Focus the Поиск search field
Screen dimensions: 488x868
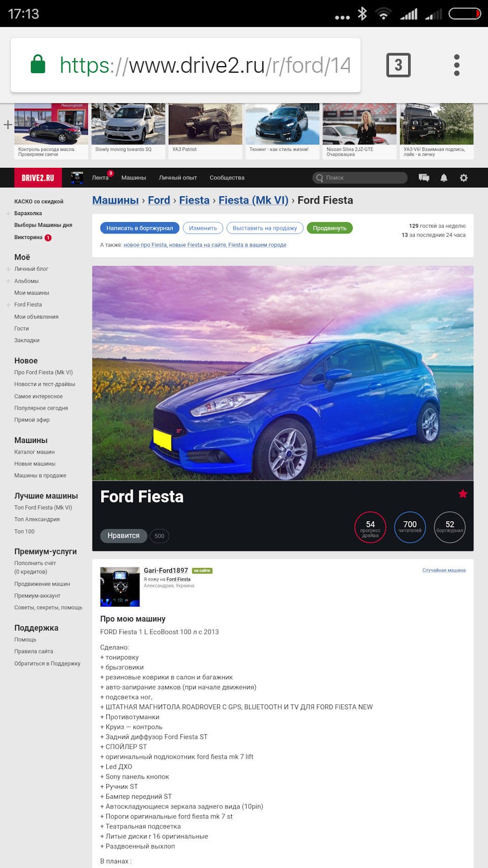click(360, 178)
